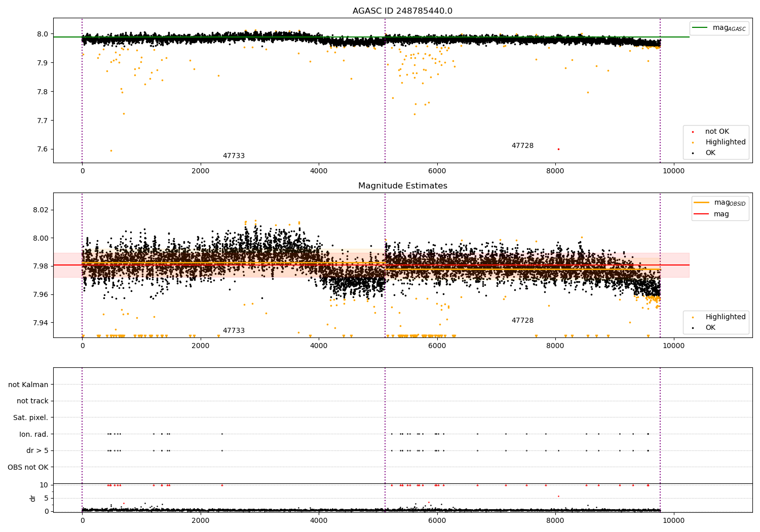
Task: Click the 5 tick on the dr axis
Action: tap(46, 498)
